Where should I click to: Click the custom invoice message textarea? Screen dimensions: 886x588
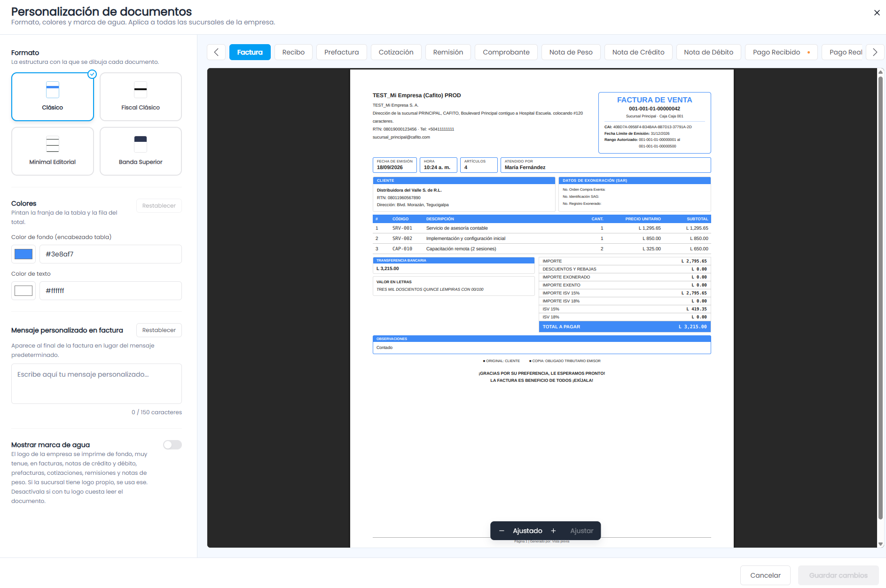pyautogui.click(x=96, y=384)
